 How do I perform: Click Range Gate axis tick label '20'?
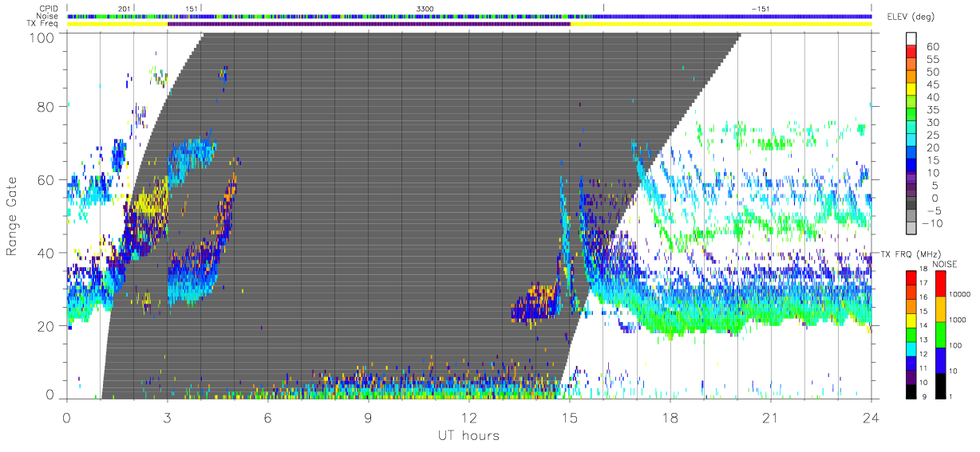point(46,327)
